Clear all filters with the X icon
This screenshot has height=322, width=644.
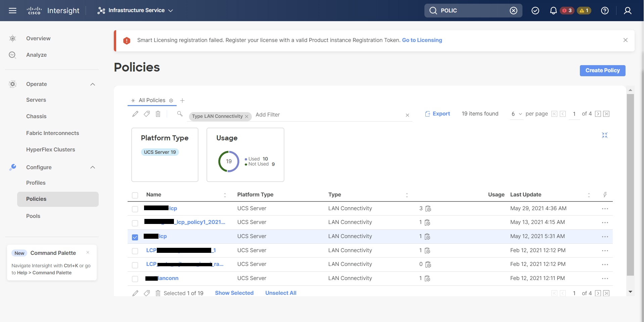tap(407, 115)
